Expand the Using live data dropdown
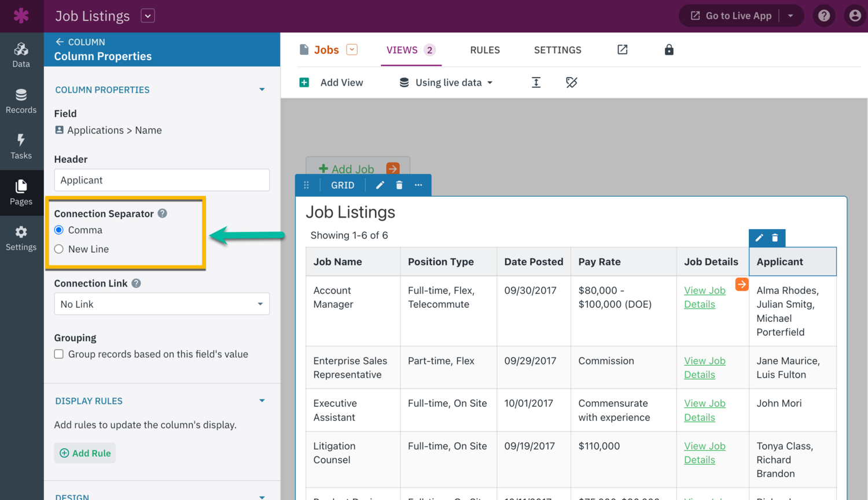Screen dimensions: 868x500 (447, 83)
